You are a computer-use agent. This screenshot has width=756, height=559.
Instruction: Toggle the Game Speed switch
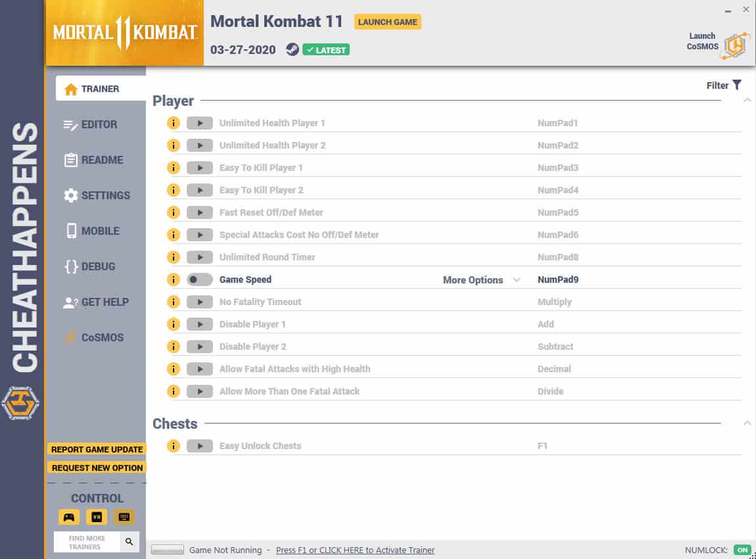pyautogui.click(x=200, y=279)
